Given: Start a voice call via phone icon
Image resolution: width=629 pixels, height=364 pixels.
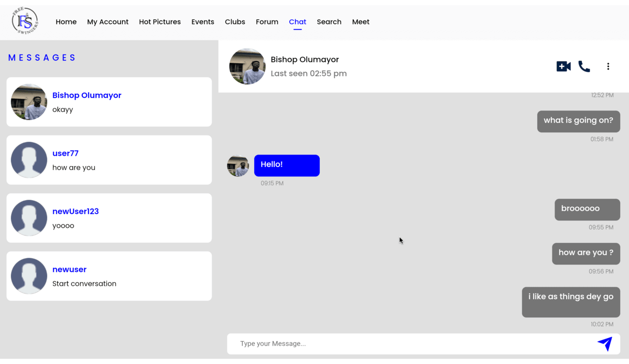Looking at the screenshot, I should click(584, 67).
